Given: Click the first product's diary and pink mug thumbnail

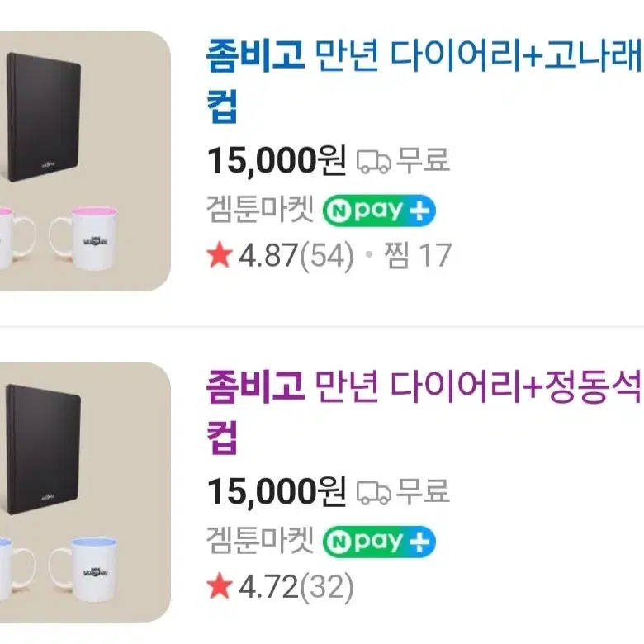Looking at the screenshot, I should coord(85,161).
